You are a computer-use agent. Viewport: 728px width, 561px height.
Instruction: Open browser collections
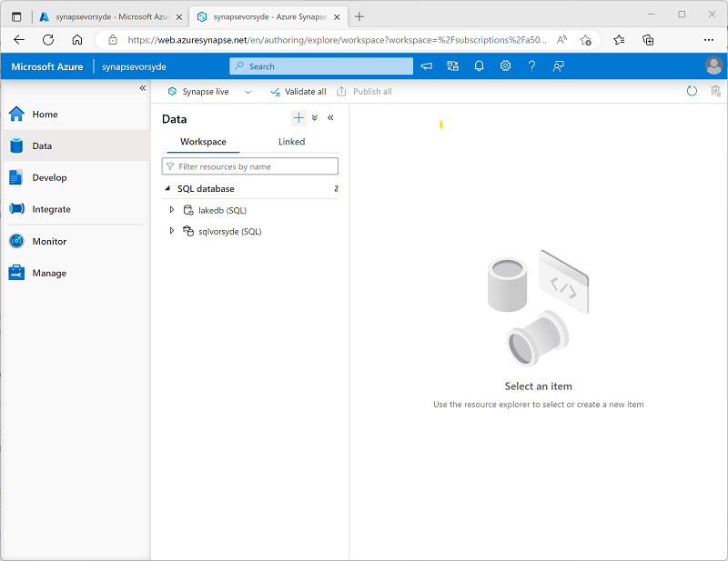tap(648, 40)
